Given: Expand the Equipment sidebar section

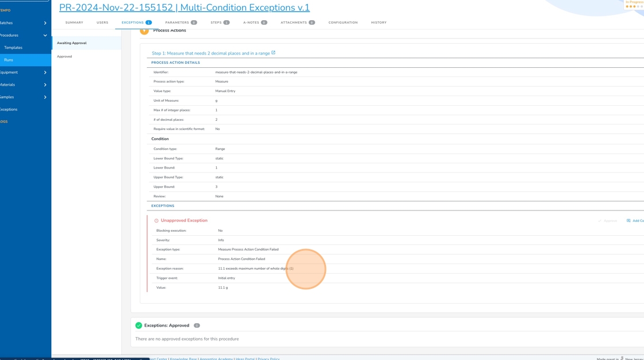Looking at the screenshot, I should pos(45,72).
